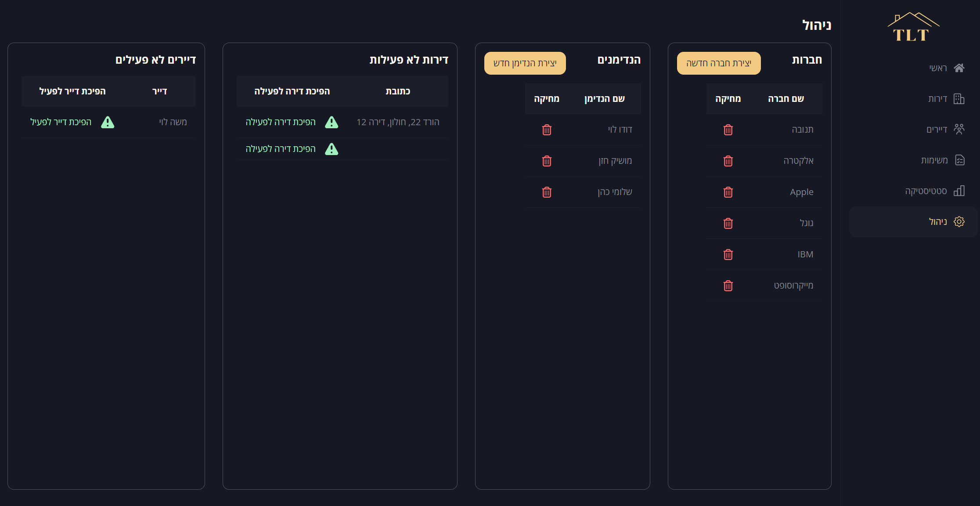
Task: Click the משימות checklist icon in sidebar
Action: 960,160
